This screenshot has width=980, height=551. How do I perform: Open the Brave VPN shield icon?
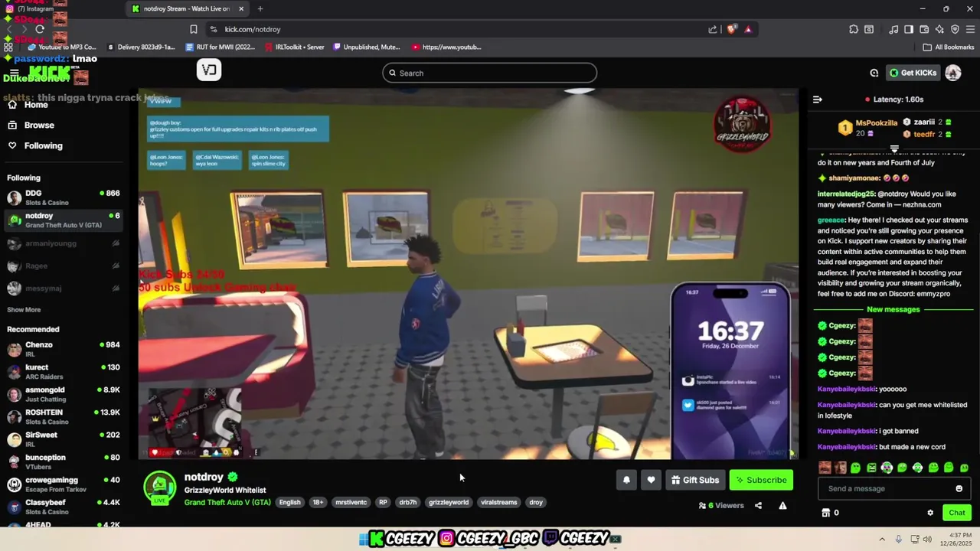tap(955, 29)
